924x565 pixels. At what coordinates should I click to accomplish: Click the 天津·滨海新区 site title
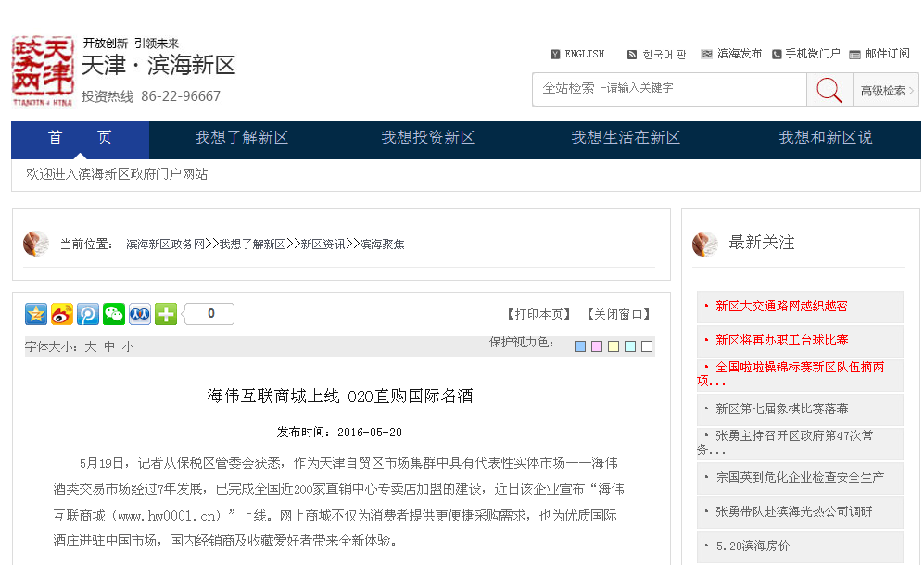click(158, 66)
